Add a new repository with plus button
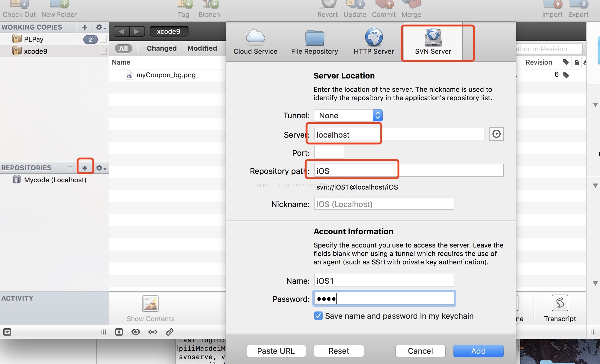The height and width of the screenshot is (364, 600). pyautogui.click(x=85, y=168)
